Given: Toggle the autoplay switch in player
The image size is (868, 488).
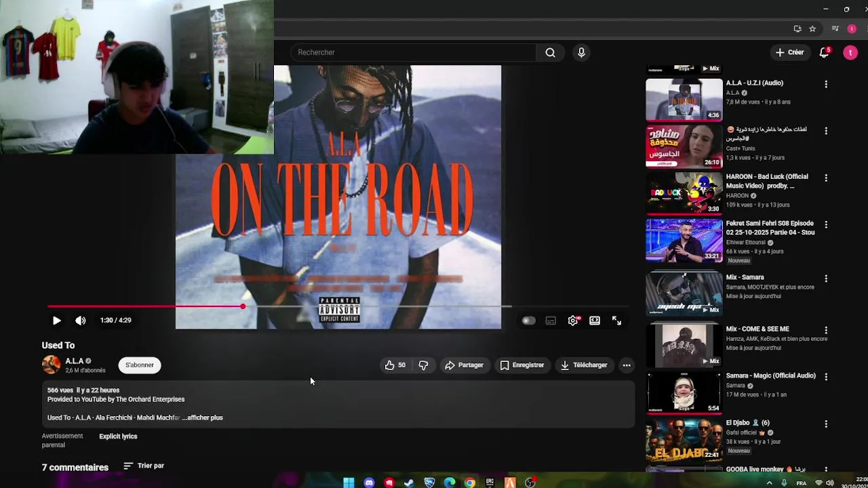Looking at the screenshot, I should coord(528,321).
